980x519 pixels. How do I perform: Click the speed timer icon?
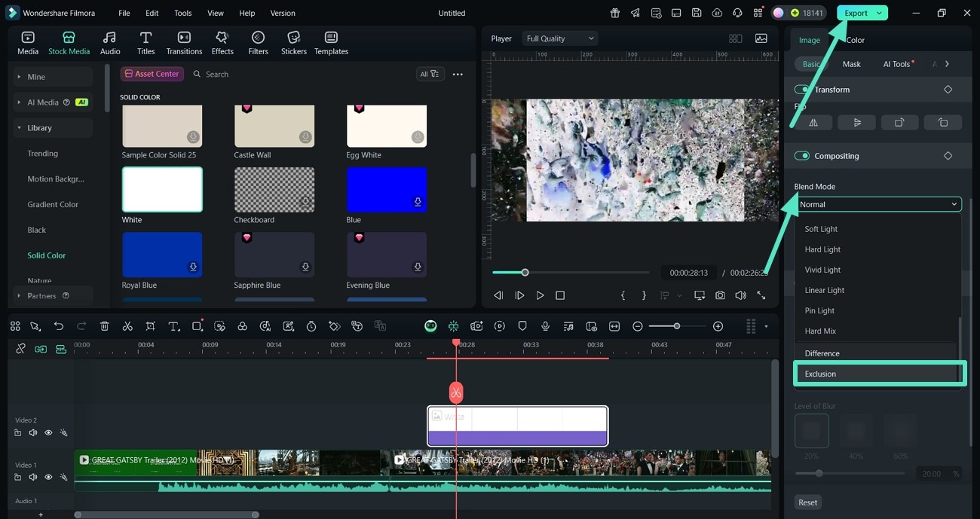311,326
